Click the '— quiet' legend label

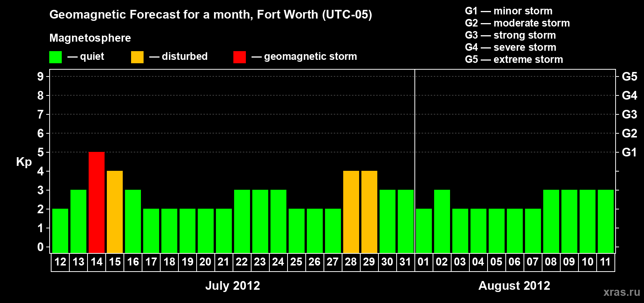[86, 57]
